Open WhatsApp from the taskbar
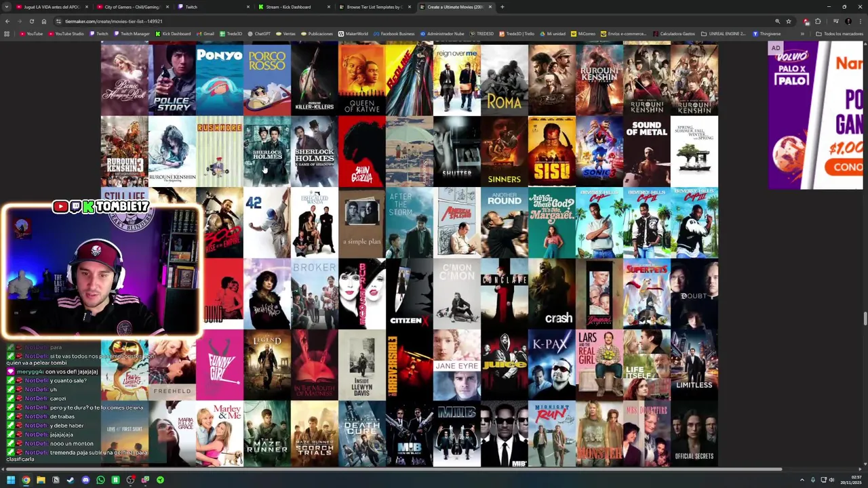 click(100, 480)
